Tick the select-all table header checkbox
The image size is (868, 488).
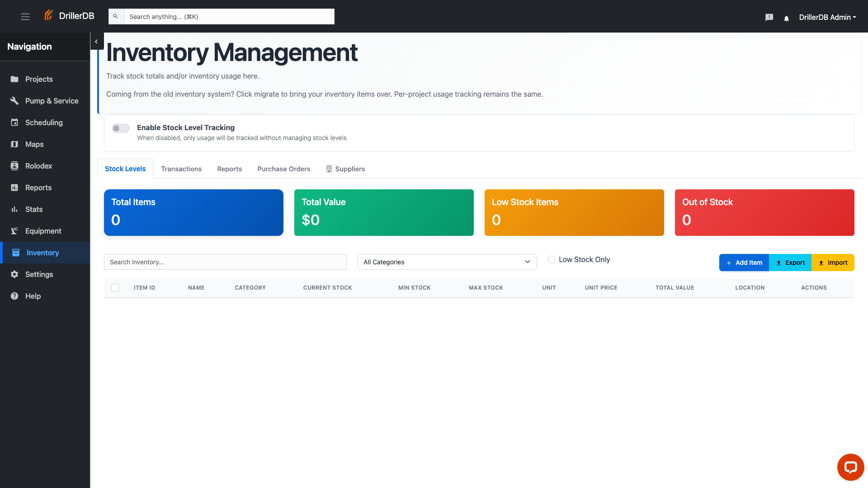[115, 288]
